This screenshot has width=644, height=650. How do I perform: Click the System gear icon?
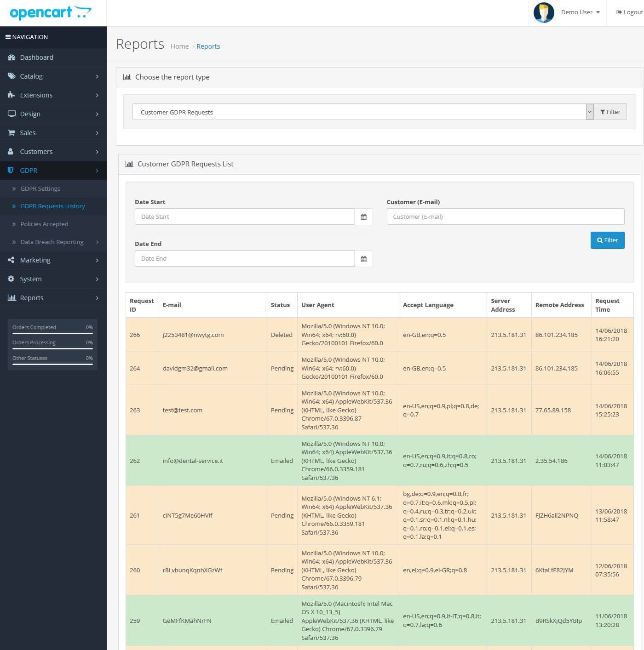coord(11,279)
